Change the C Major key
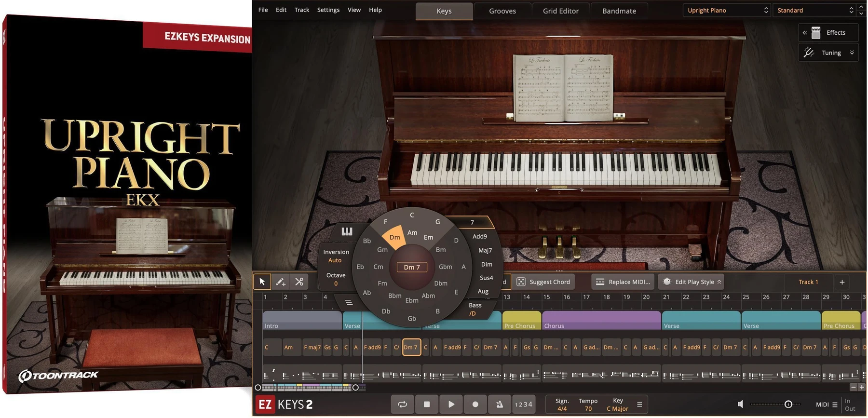Image resolution: width=868 pixels, height=418 pixels. point(617,408)
